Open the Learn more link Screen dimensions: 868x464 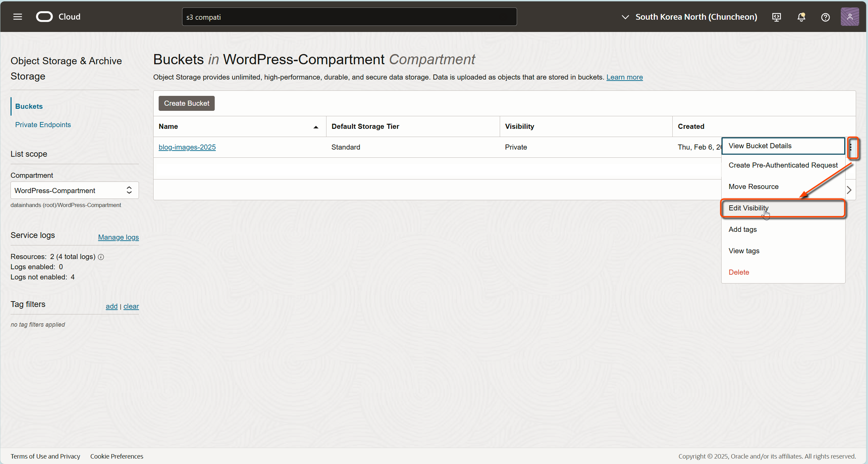coord(624,77)
